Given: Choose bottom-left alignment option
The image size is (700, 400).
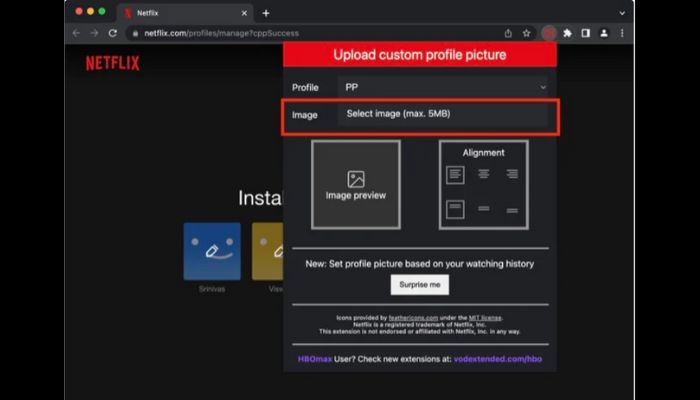Looking at the screenshot, I should [455, 209].
